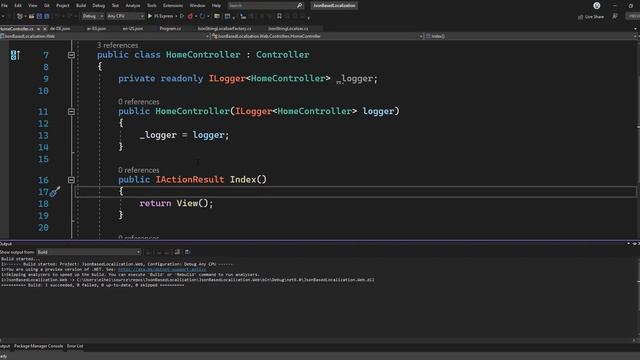Open the Project menu
Screen dimensions: 640x360
62,5
